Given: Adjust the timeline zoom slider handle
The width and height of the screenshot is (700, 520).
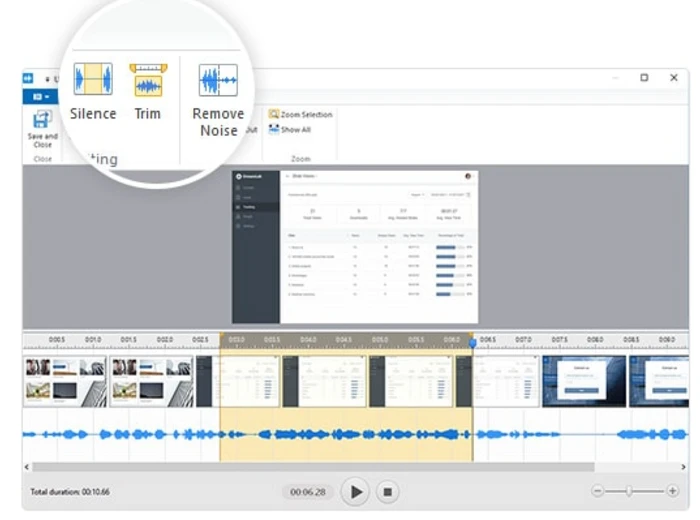Looking at the screenshot, I should click(629, 491).
